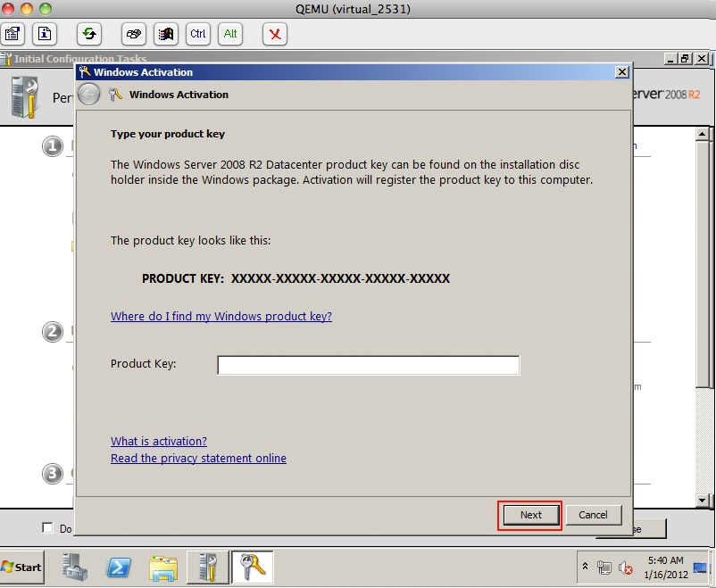The height and width of the screenshot is (588, 716).
Task: Click the clock showing 5:40 AM
Action: (665, 567)
